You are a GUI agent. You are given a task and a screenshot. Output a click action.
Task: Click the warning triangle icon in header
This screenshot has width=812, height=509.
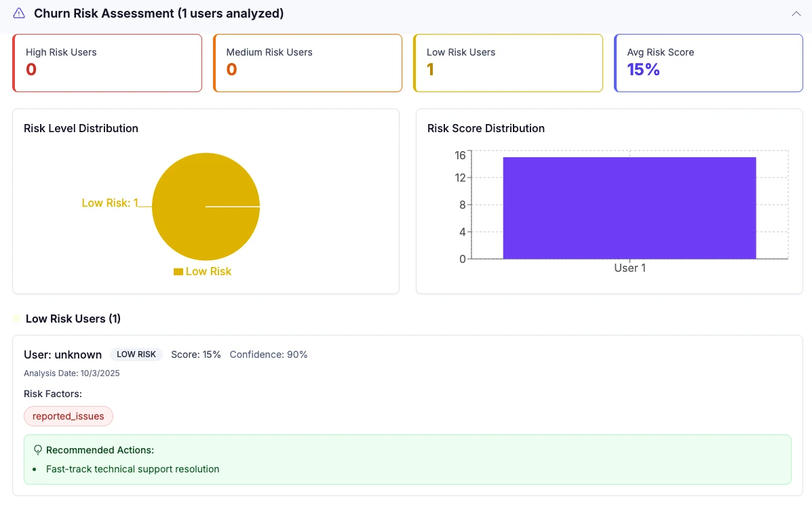[19, 14]
